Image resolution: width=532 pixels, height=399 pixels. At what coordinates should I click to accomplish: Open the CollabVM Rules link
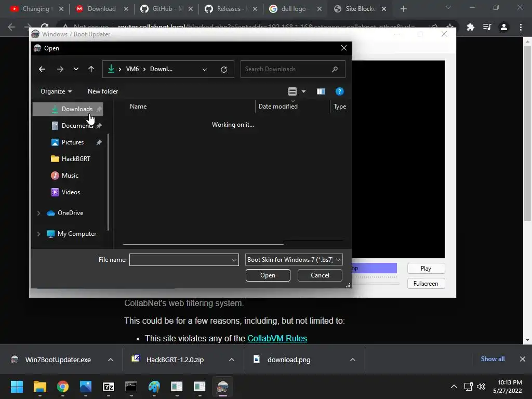(277, 339)
